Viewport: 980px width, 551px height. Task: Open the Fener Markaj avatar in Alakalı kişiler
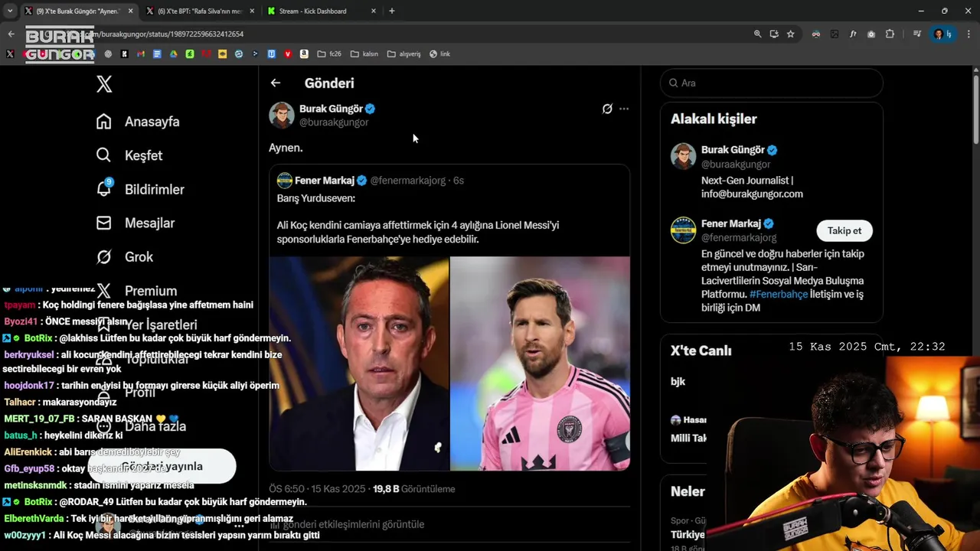coord(683,230)
